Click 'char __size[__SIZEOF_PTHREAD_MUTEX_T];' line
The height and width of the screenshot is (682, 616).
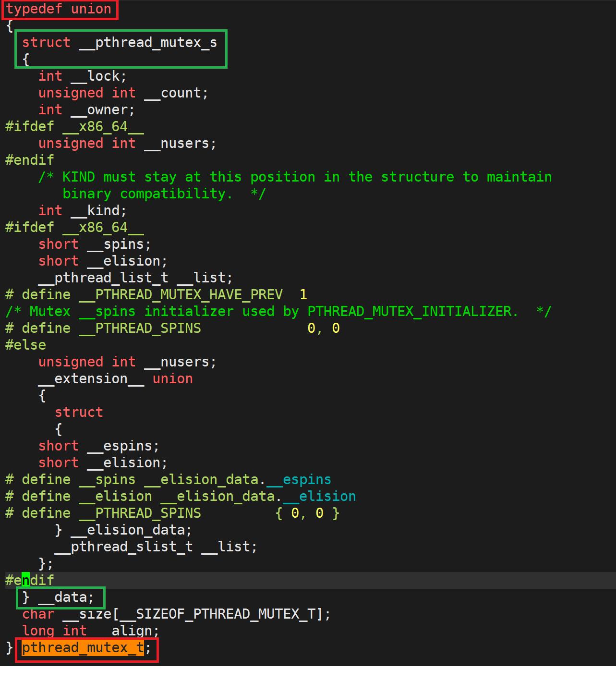pyautogui.click(x=176, y=614)
